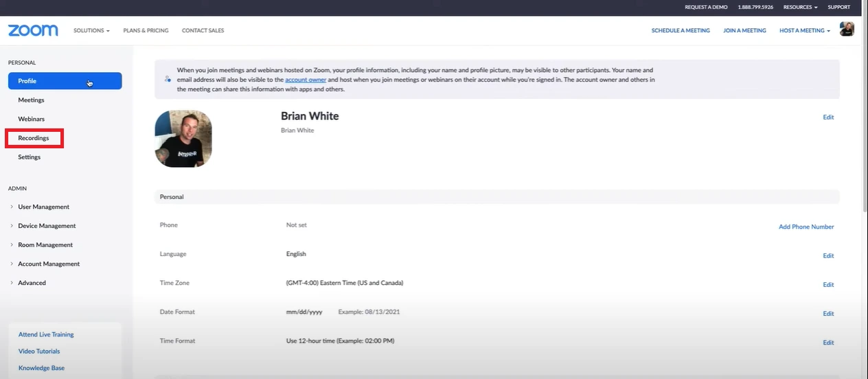Click the Brian White heading name
Screen dimensions: 868x379
tap(310, 116)
